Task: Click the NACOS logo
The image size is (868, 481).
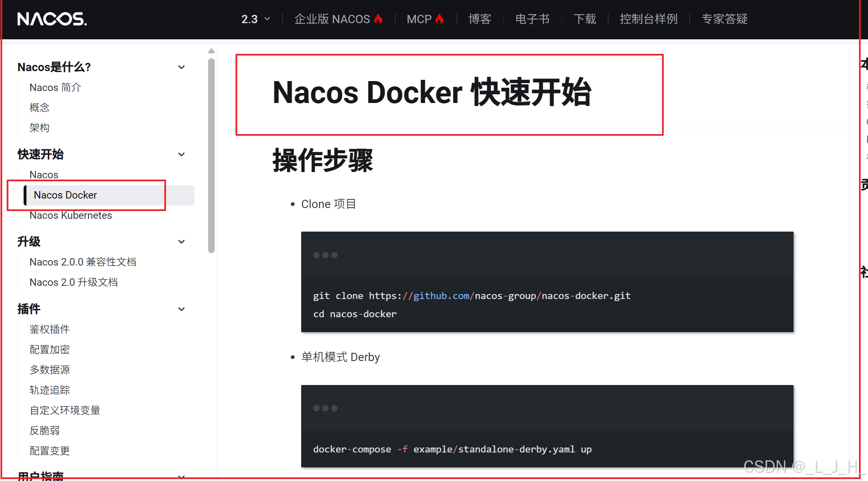Action: (x=52, y=19)
